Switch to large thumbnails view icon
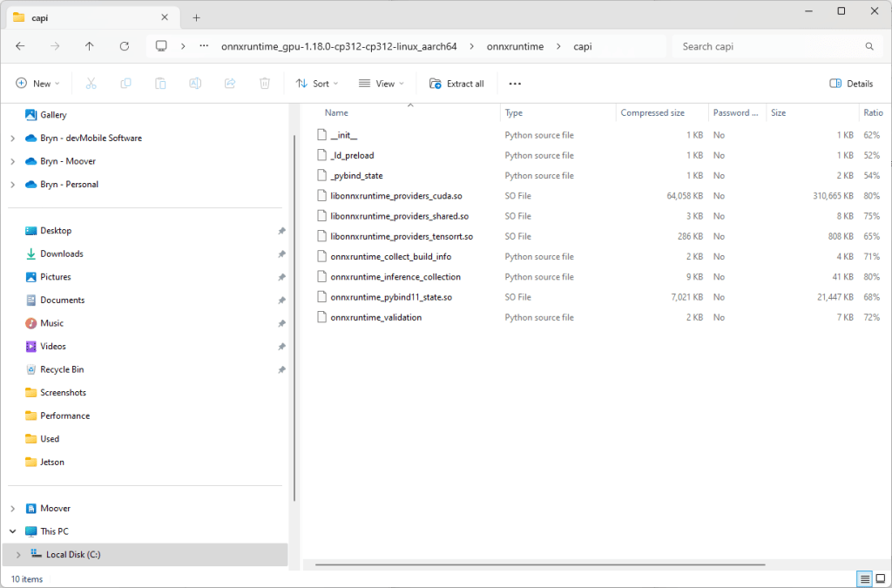 881,579
